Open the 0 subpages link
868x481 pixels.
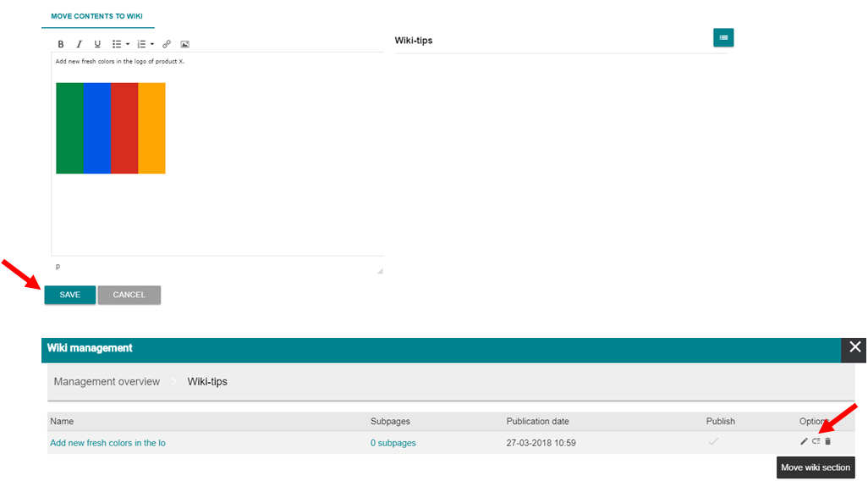tap(393, 443)
